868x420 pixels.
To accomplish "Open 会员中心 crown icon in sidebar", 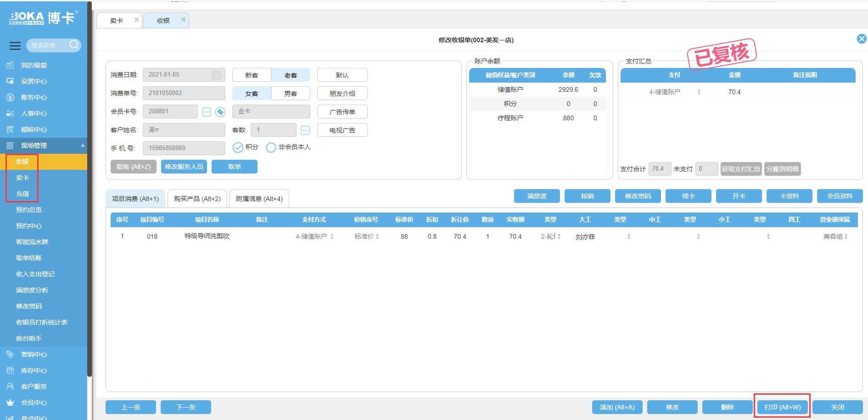I will [10, 403].
